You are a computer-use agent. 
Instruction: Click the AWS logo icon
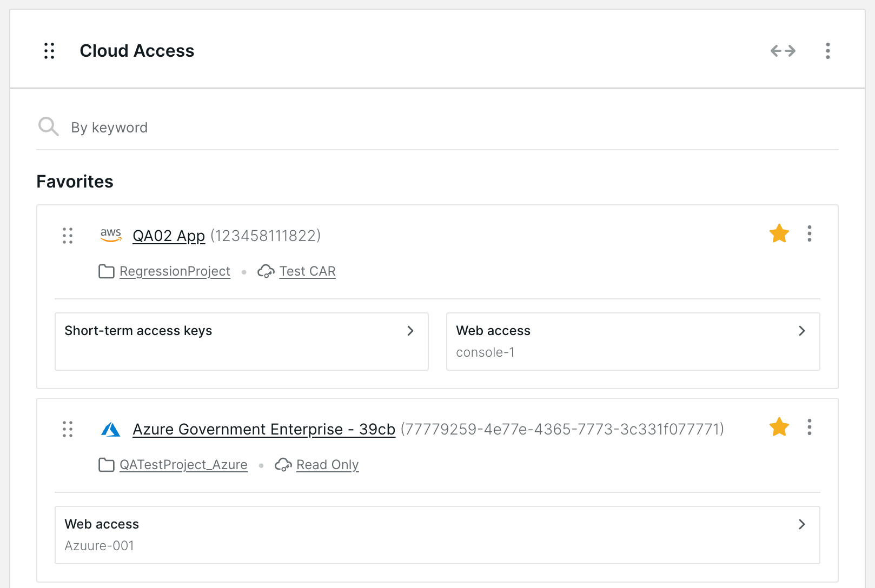point(111,235)
